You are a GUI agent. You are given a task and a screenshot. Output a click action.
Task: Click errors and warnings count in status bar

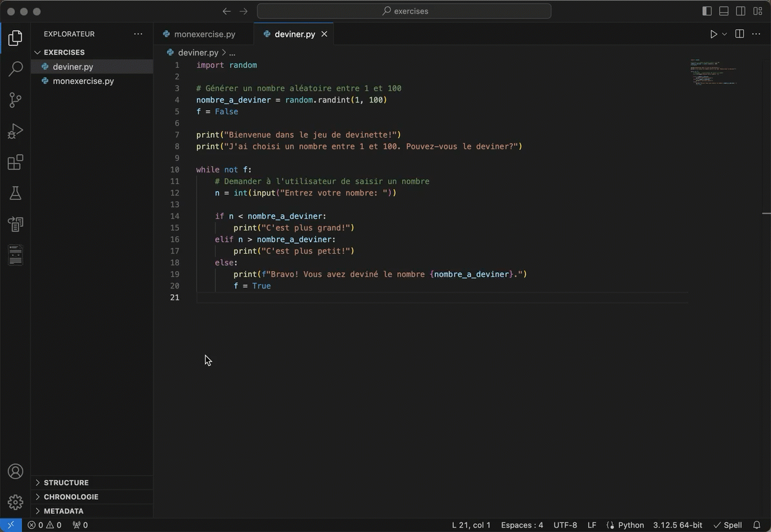[x=45, y=525]
